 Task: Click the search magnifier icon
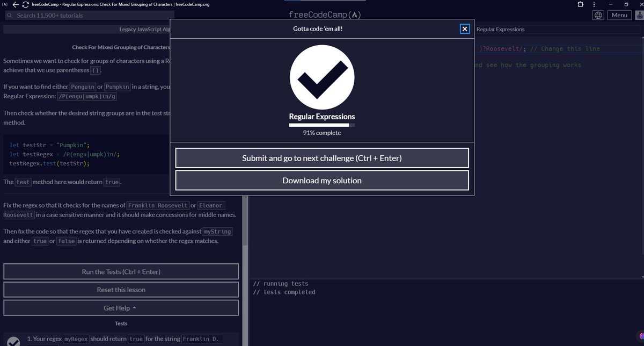tap(9, 16)
